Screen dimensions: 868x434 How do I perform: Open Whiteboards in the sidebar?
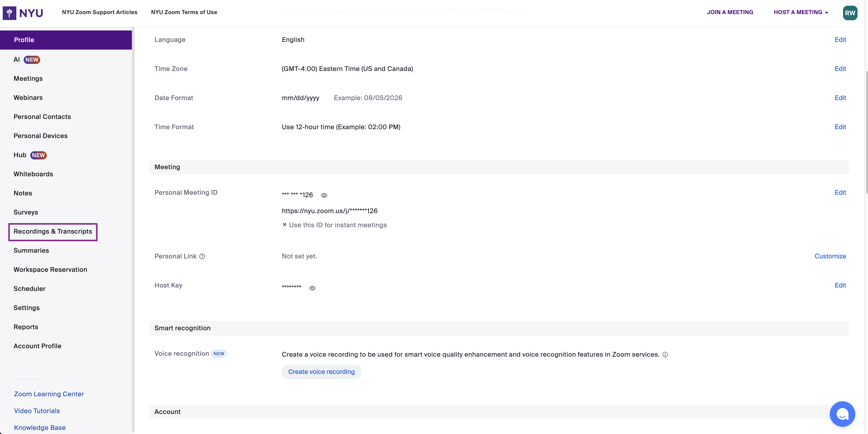click(33, 174)
